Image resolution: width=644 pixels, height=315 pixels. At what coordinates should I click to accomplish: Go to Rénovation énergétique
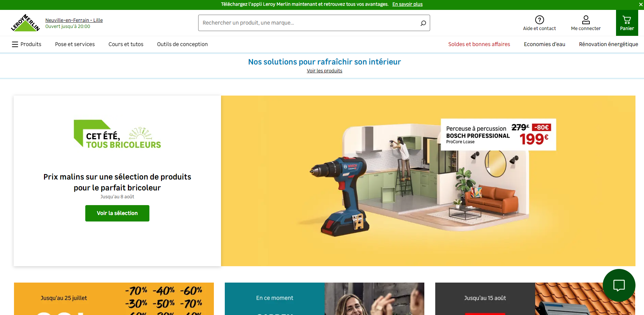(x=608, y=44)
